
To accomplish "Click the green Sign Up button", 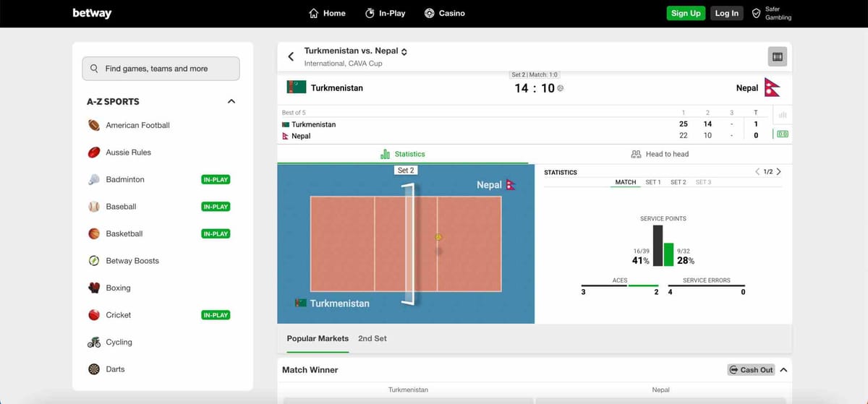I will pyautogui.click(x=685, y=13).
